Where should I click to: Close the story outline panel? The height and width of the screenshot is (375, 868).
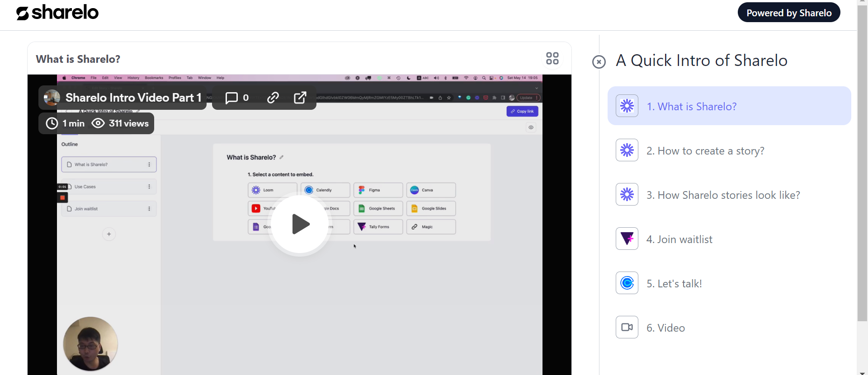599,62
